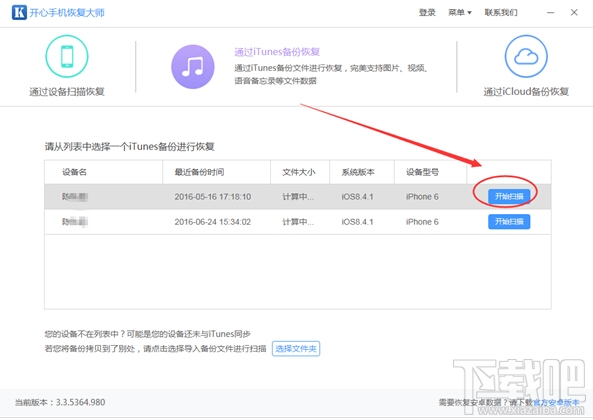Click the iTunes music note icon
This screenshot has width=593, height=420.
click(193, 67)
